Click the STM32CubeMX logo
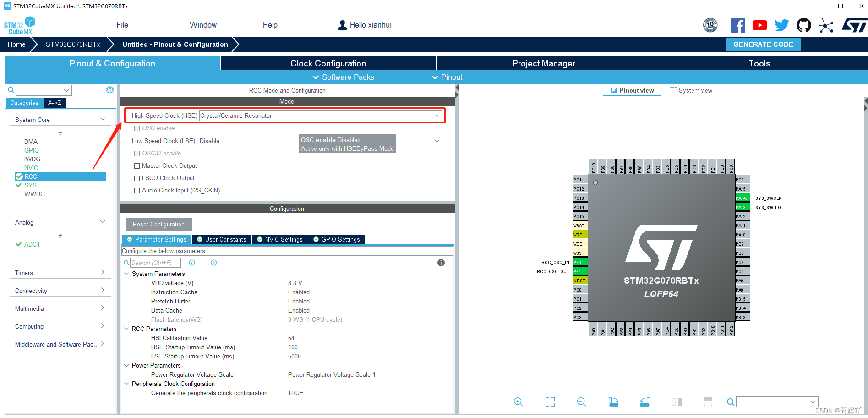The image size is (868, 418). (20, 26)
